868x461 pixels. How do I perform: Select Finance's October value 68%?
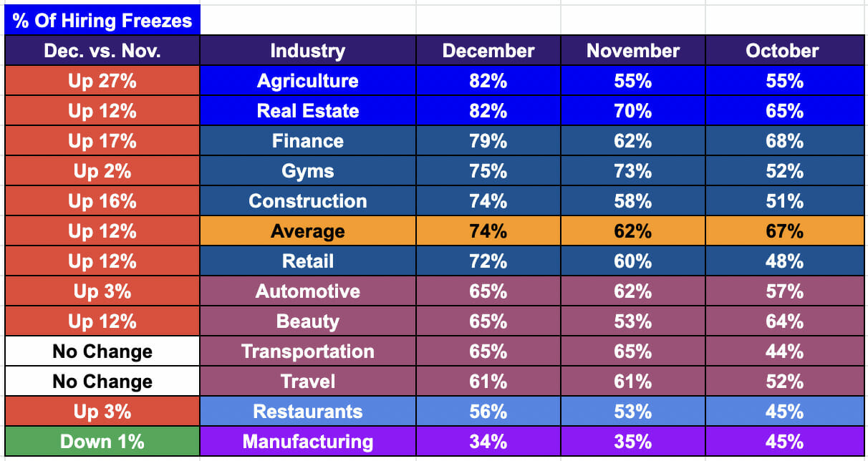(x=784, y=141)
